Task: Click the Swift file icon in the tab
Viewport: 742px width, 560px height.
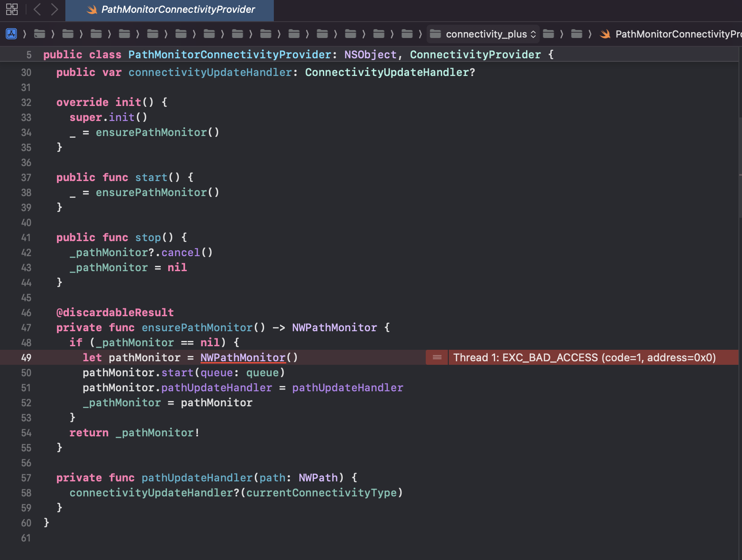Action: pyautogui.click(x=93, y=9)
